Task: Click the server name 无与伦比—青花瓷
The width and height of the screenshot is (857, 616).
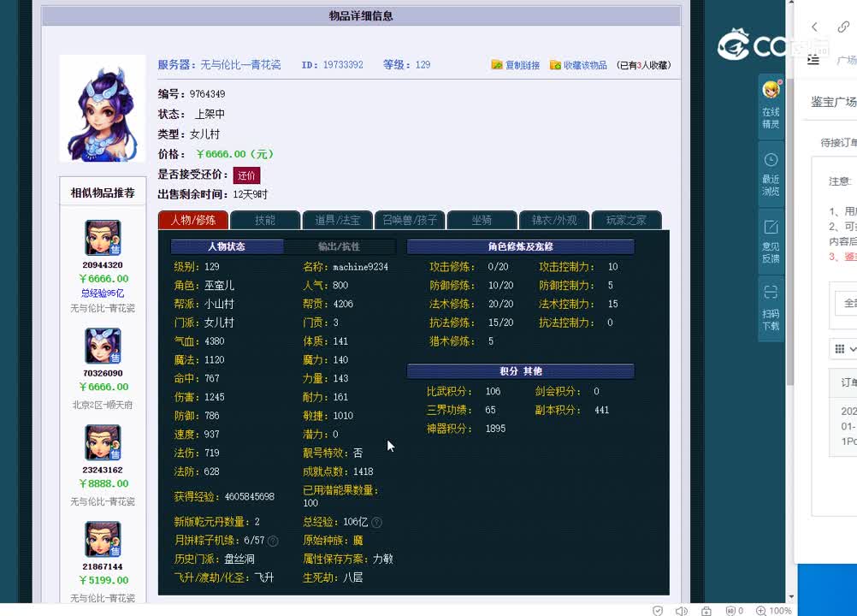Action: (x=240, y=65)
